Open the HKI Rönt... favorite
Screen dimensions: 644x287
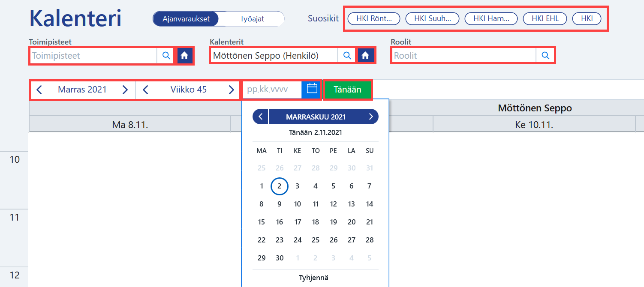pyautogui.click(x=373, y=18)
